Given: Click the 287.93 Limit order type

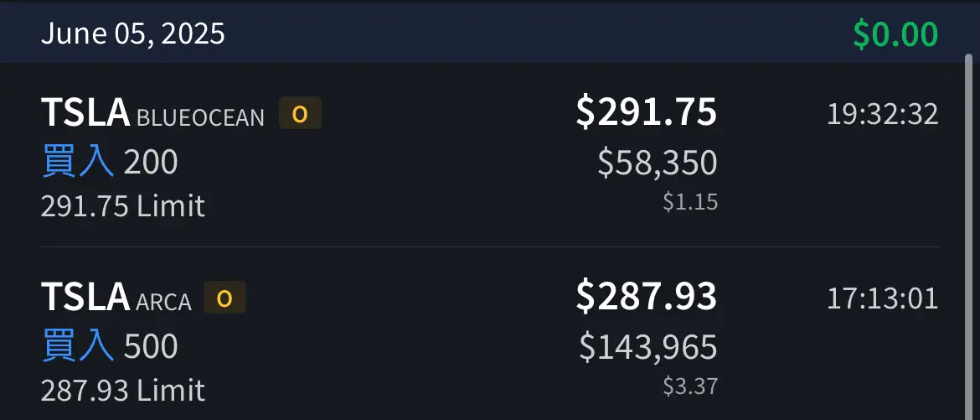Looking at the screenshot, I should tap(123, 390).
